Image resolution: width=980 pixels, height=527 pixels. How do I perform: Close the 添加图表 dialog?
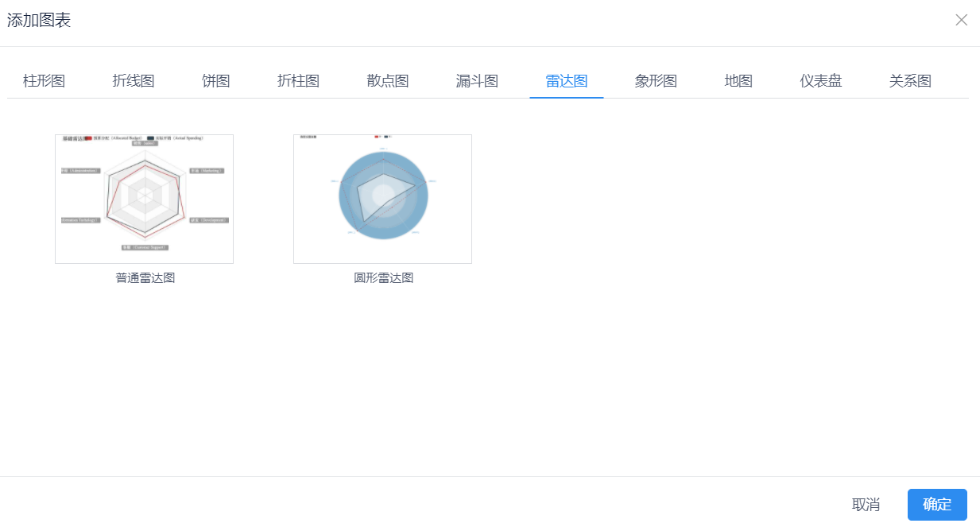click(x=962, y=20)
